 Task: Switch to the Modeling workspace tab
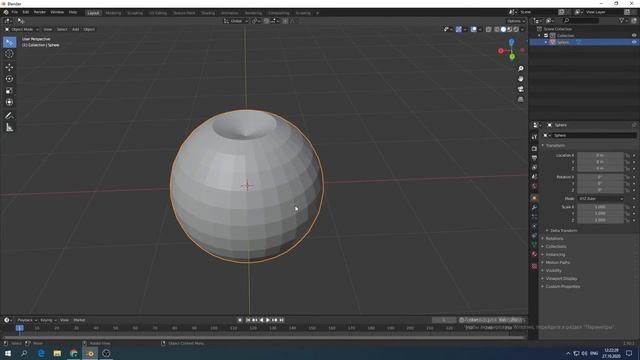click(113, 13)
